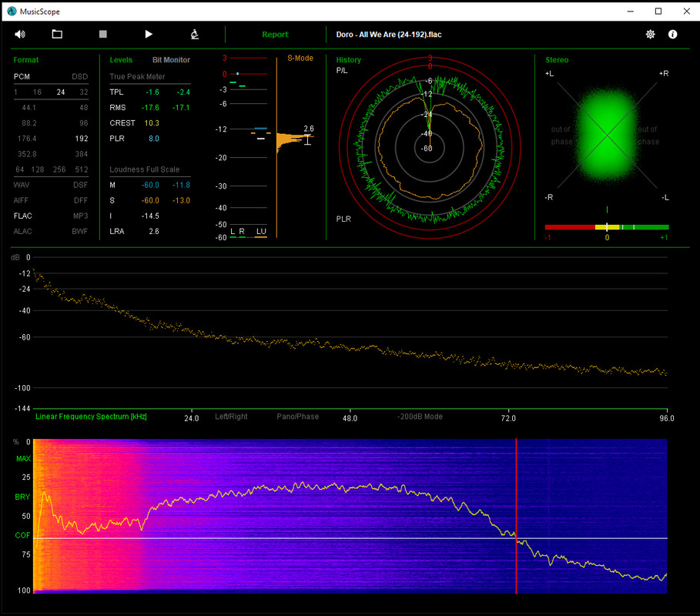Image resolution: width=700 pixels, height=616 pixels.
Task: Switch to the Bit Monitor tab
Action: (171, 60)
